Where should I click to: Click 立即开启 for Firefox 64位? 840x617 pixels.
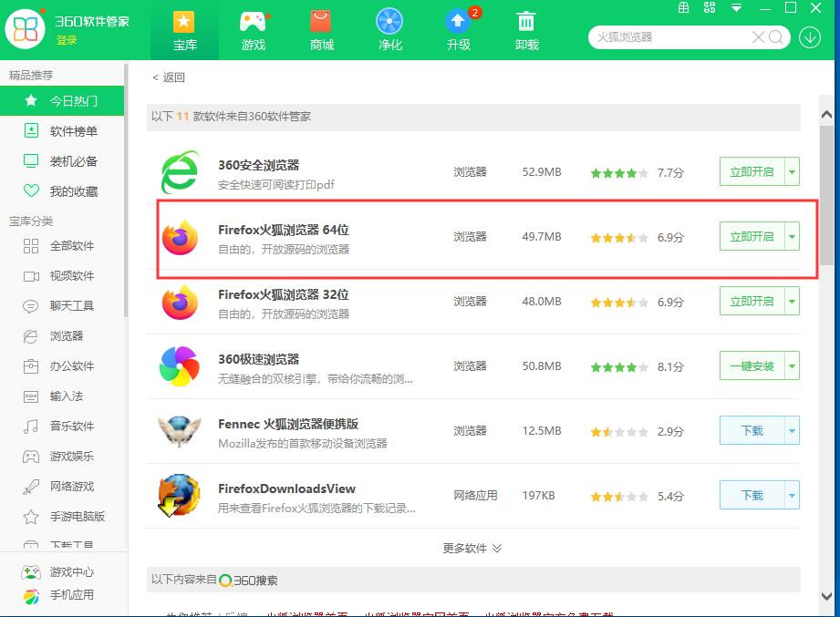coord(752,237)
